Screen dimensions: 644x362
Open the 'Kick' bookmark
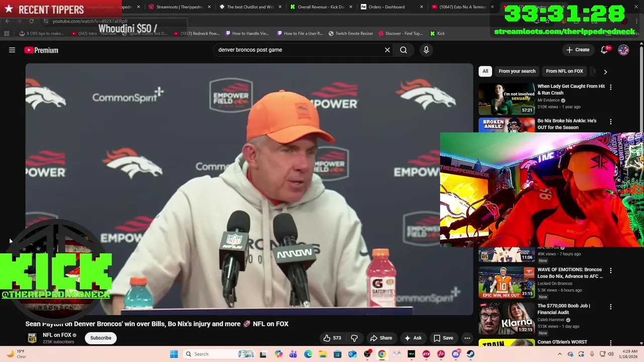tap(437, 34)
